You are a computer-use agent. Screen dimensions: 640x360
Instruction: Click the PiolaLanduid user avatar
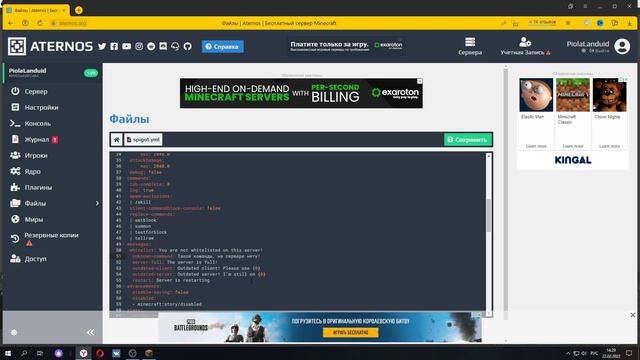[x=622, y=46]
